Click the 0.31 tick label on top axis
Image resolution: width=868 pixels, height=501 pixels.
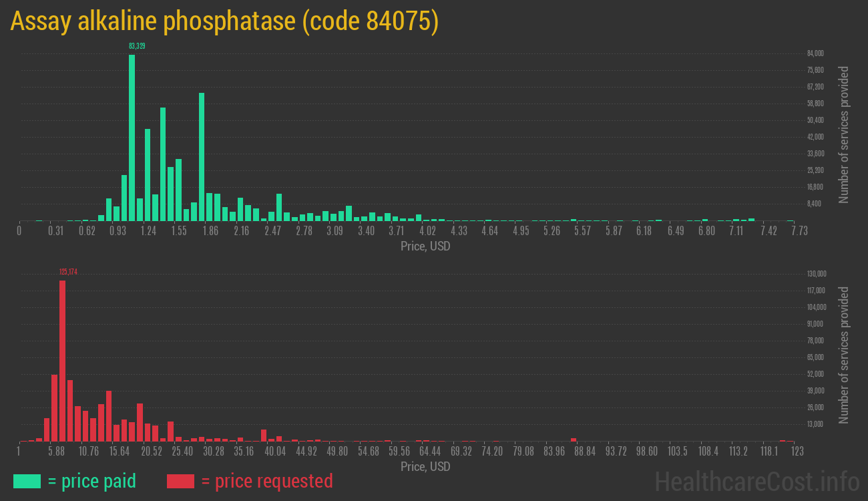pos(56,229)
